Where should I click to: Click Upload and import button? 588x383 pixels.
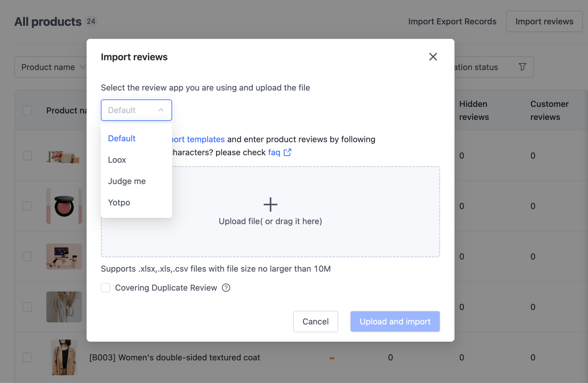pos(395,321)
